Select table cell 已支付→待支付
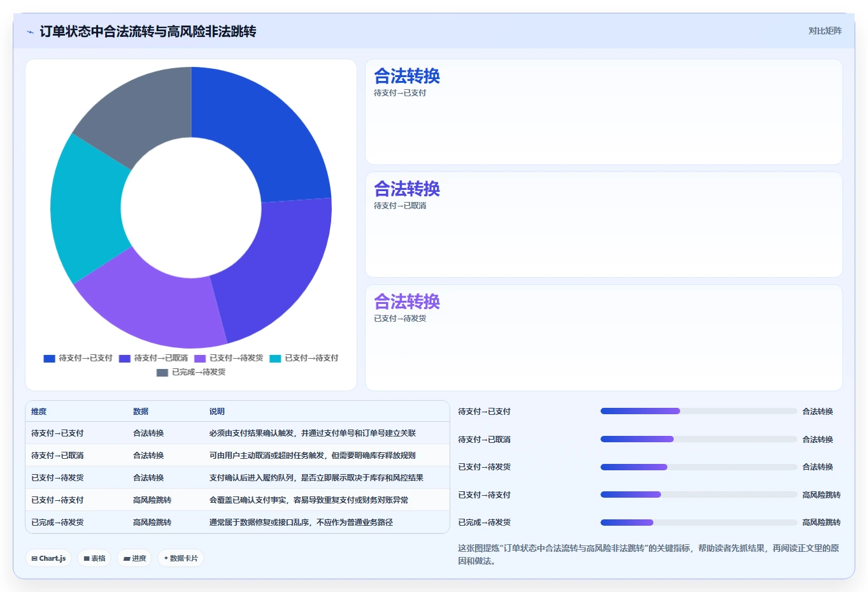Screen dimensions: 868x592 pos(57,500)
